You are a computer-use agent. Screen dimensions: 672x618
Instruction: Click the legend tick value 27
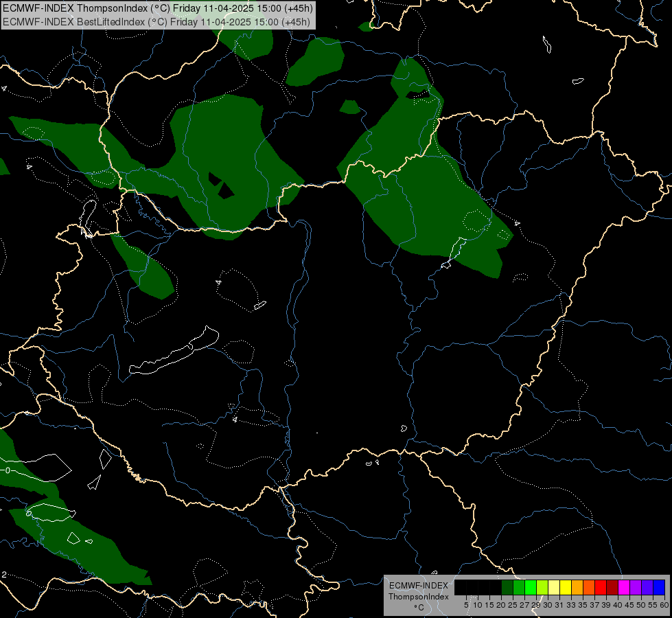point(524,605)
